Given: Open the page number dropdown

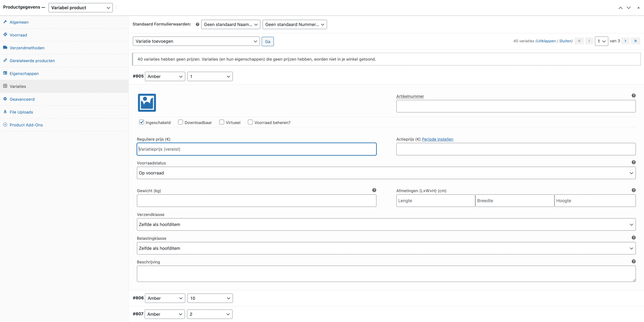Looking at the screenshot, I should coord(601,41).
